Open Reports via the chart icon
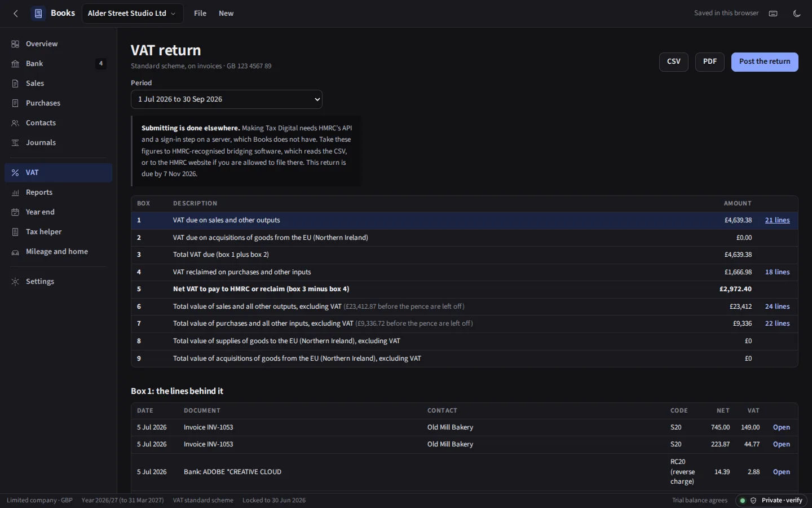Viewport: 812px width, 508px height. [15, 192]
